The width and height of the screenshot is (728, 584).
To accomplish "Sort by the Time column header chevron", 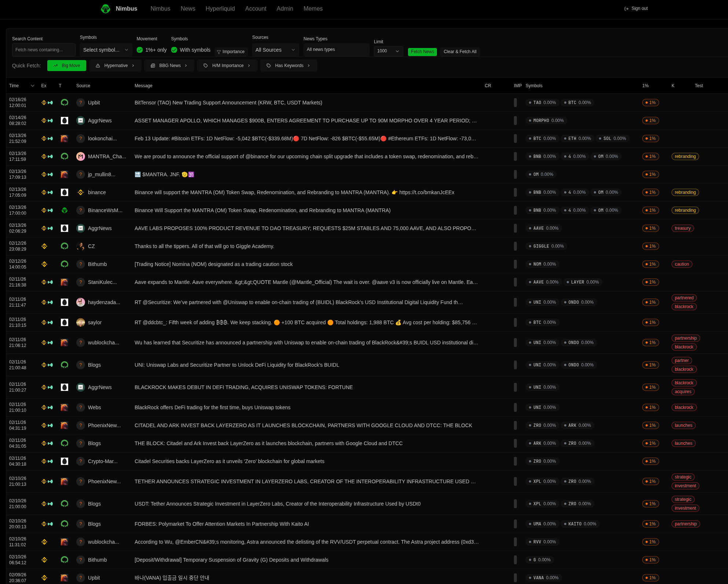I will click(x=33, y=86).
